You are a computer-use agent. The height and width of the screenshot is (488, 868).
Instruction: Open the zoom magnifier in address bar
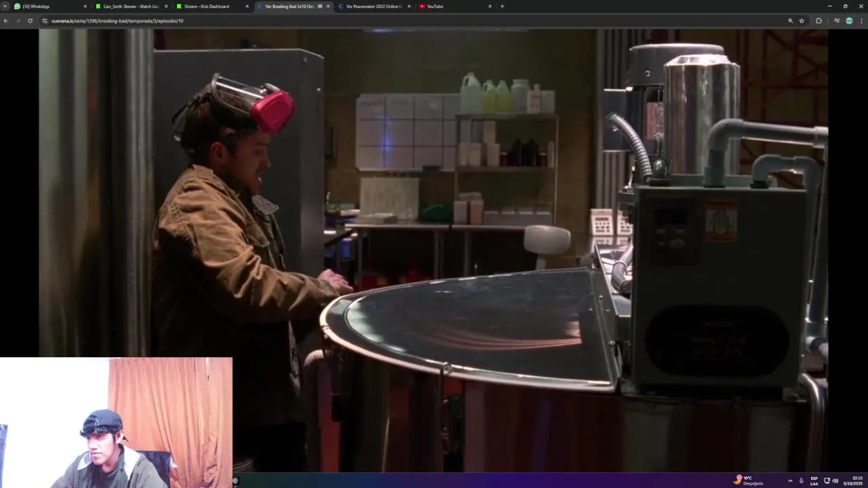[x=790, y=21]
